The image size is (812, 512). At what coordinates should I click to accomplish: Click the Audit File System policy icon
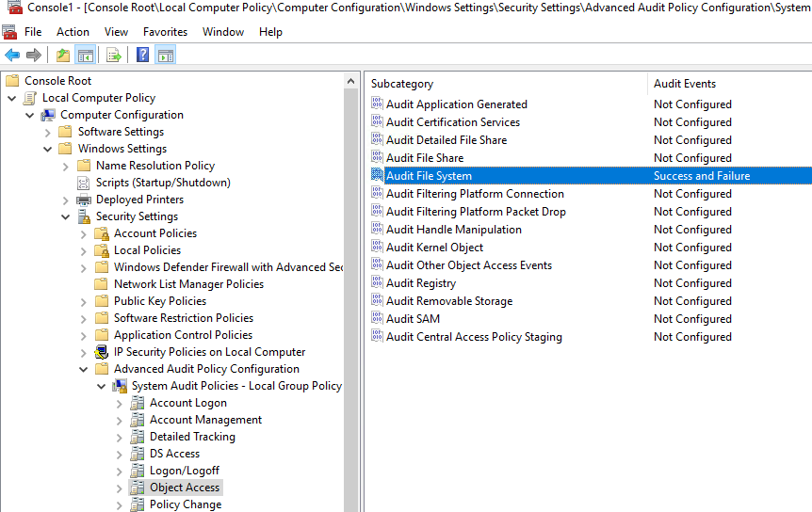pos(377,176)
